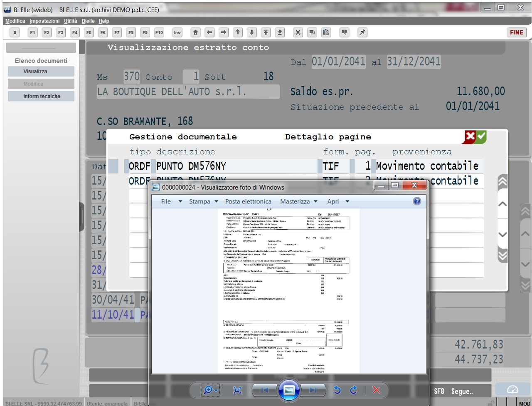Viewport: 532px width, 406px height.
Task: Delete image with red X in photo viewer
Action: point(376,390)
